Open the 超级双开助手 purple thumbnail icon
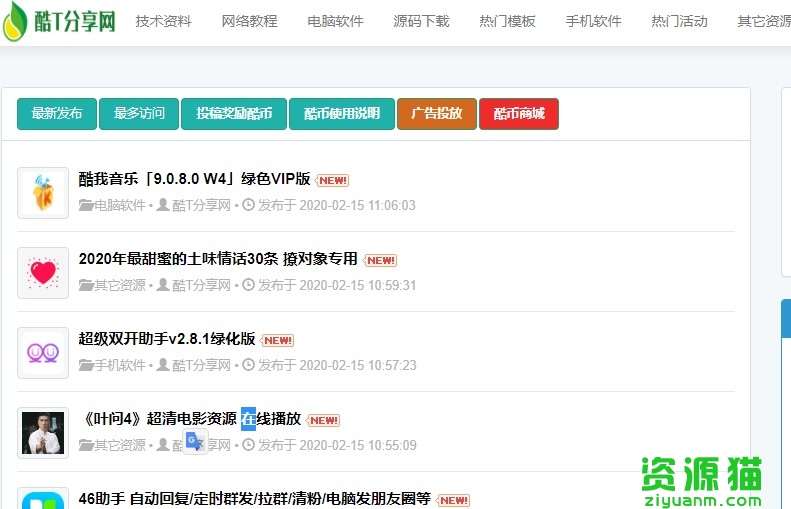Image resolution: width=791 pixels, height=509 pixels. [x=43, y=353]
